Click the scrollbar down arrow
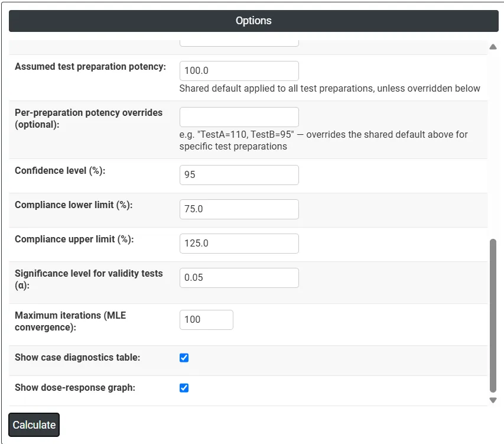 click(x=493, y=400)
